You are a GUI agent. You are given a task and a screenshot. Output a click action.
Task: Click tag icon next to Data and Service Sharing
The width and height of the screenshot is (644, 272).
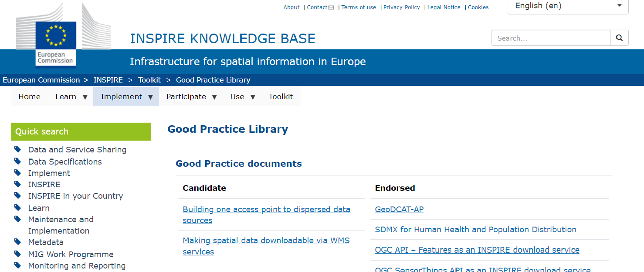click(x=18, y=149)
